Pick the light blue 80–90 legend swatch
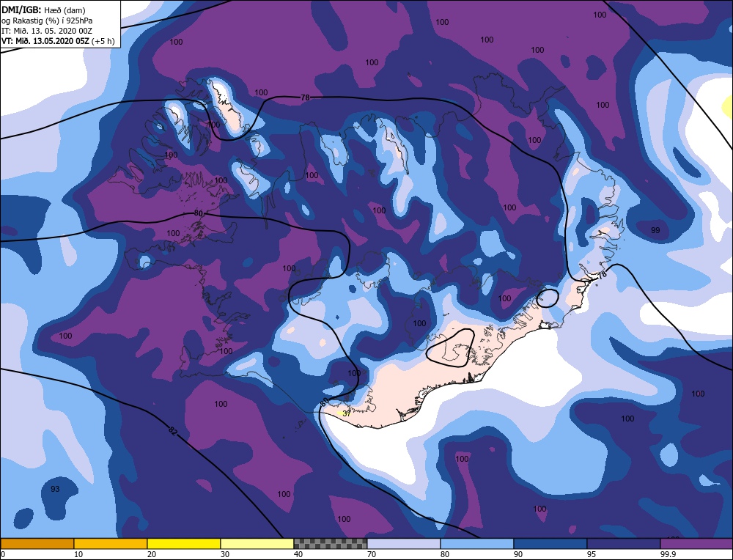The image size is (733, 560). pyautogui.click(x=477, y=543)
